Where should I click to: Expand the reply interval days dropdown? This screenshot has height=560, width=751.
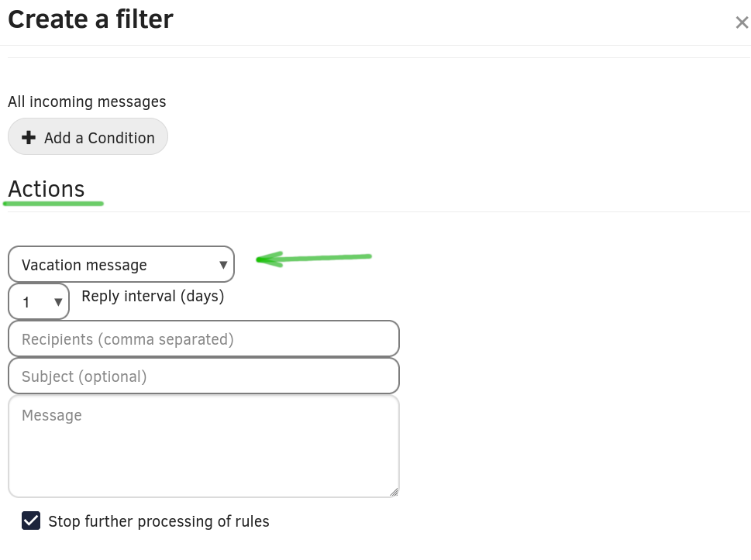39,301
